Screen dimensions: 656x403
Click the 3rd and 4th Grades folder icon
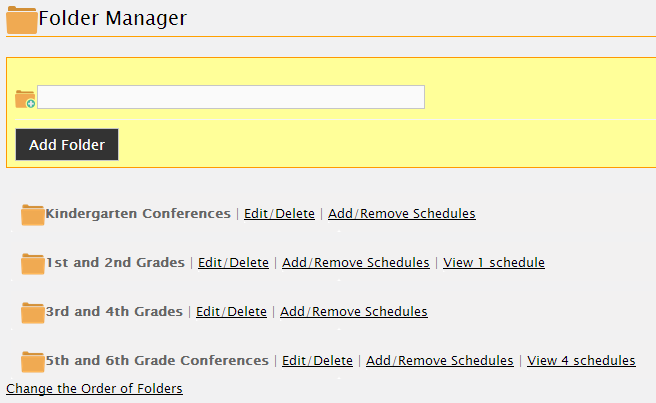(33, 313)
